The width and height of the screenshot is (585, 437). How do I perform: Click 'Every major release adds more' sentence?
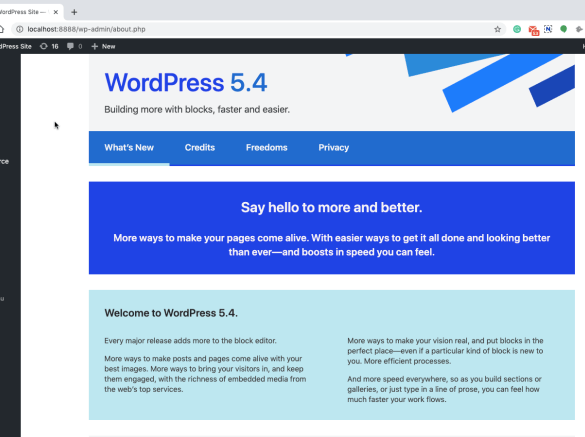tap(190, 341)
